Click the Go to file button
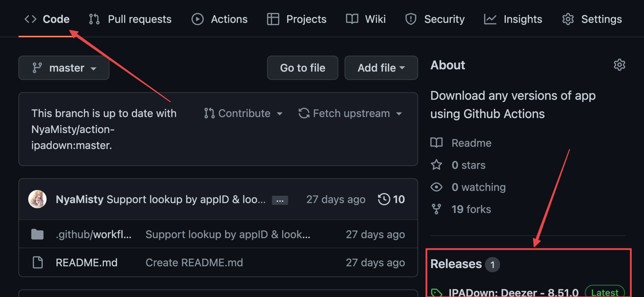The height and width of the screenshot is (297, 644). 303,68
